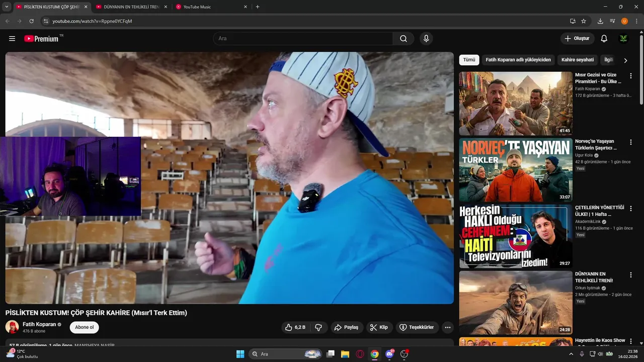Open more actions ellipsis below video
The width and height of the screenshot is (644, 362).
pos(448,327)
